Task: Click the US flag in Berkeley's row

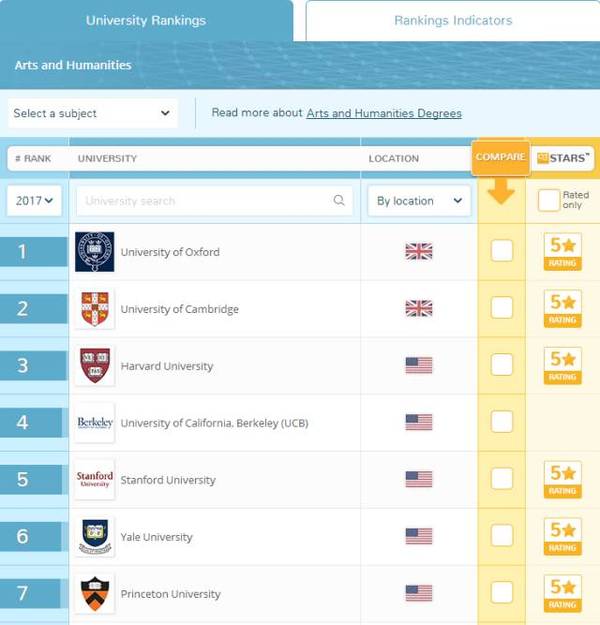Action: pos(419,423)
